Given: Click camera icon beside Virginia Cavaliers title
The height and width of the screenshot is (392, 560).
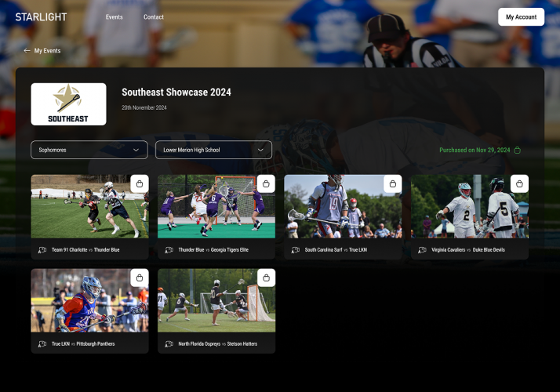Looking at the screenshot, I should tap(422, 250).
